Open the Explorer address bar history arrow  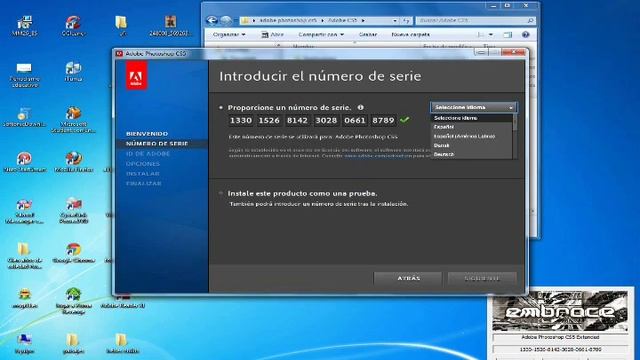click(x=395, y=20)
